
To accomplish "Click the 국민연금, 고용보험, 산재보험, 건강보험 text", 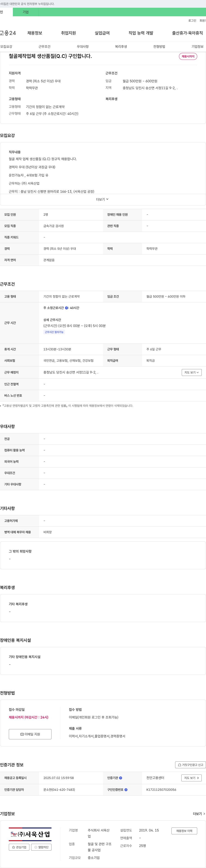I will click(x=68, y=360).
